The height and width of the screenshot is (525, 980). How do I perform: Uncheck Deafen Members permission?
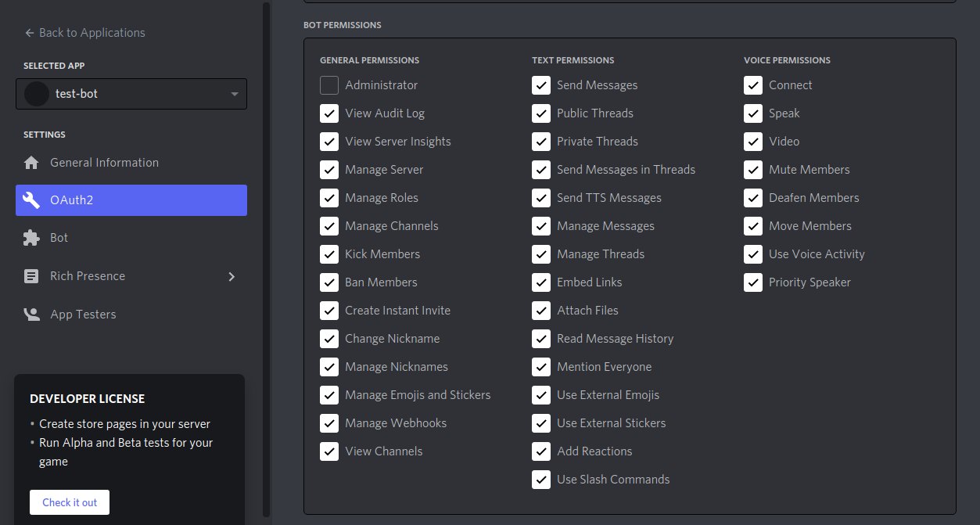[x=753, y=198]
